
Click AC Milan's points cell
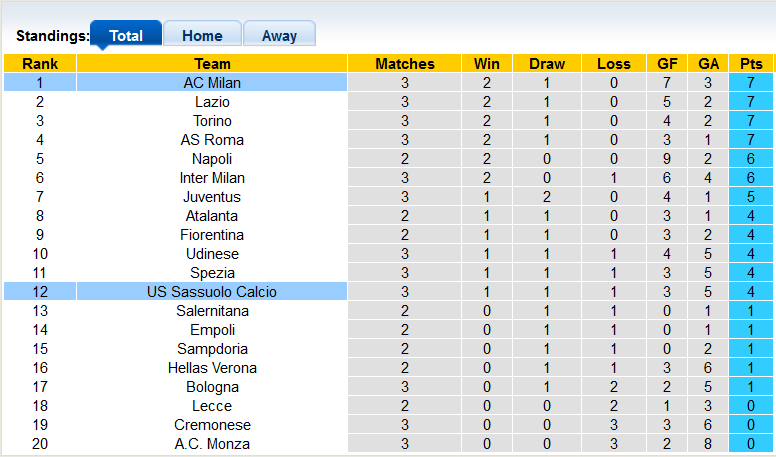[750, 83]
